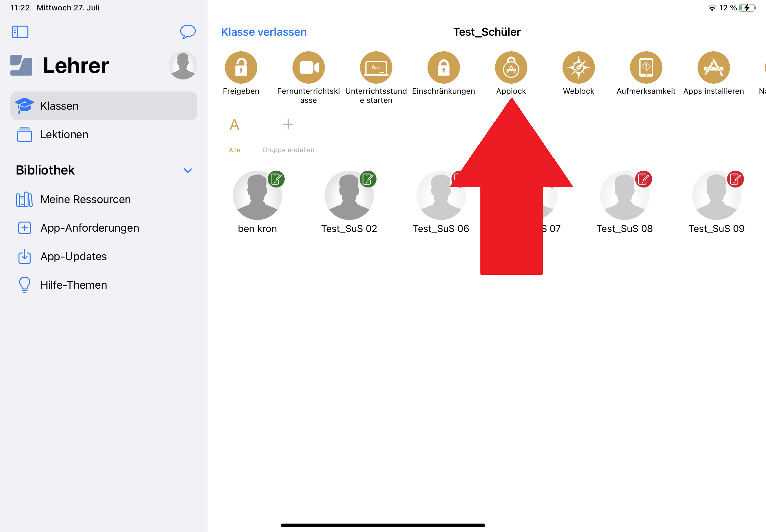The image size is (766, 532).
Task: Open the chat speech bubble icon
Action: 188,32
